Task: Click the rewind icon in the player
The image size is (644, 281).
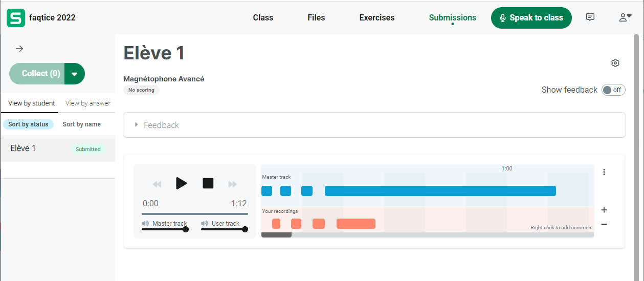Action: point(157,184)
